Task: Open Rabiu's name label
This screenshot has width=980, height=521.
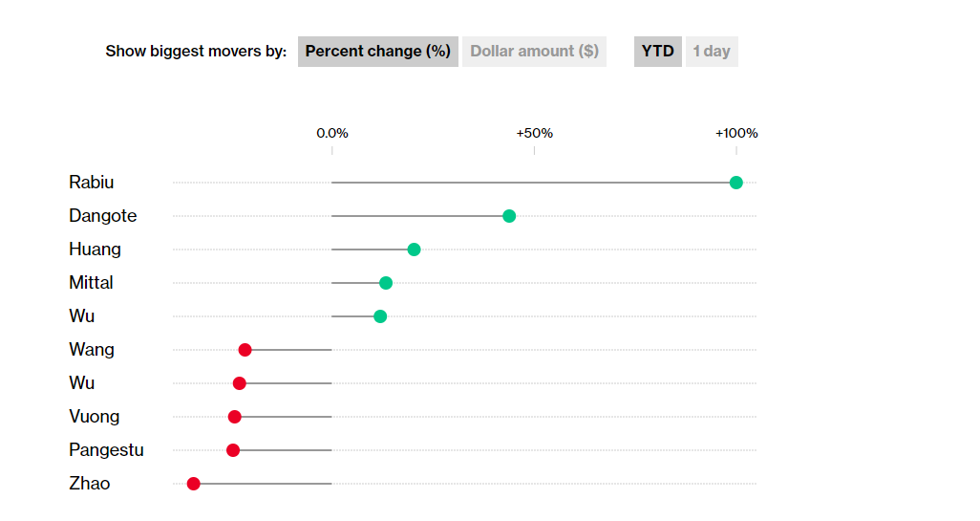Action: click(x=92, y=183)
